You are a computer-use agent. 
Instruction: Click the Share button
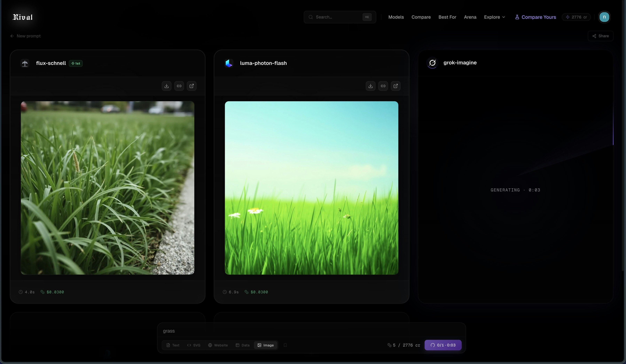click(x=600, y=36)
